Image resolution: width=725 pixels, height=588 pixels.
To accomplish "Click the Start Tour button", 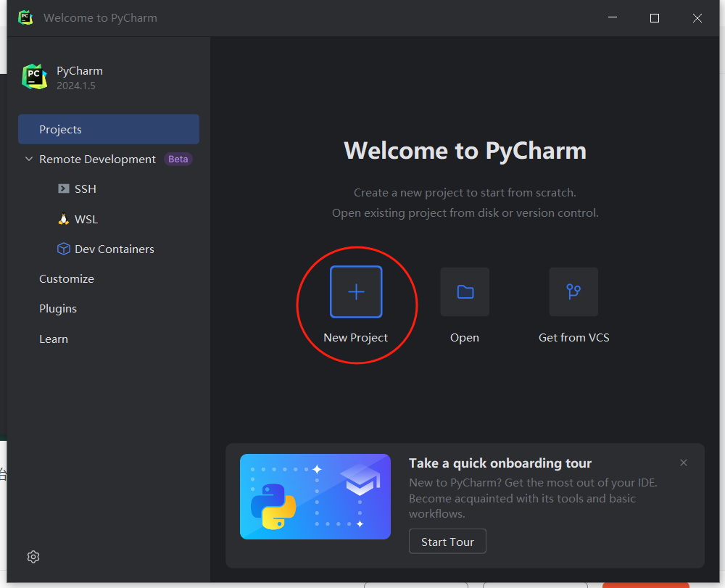I will (x=447, y=542).
